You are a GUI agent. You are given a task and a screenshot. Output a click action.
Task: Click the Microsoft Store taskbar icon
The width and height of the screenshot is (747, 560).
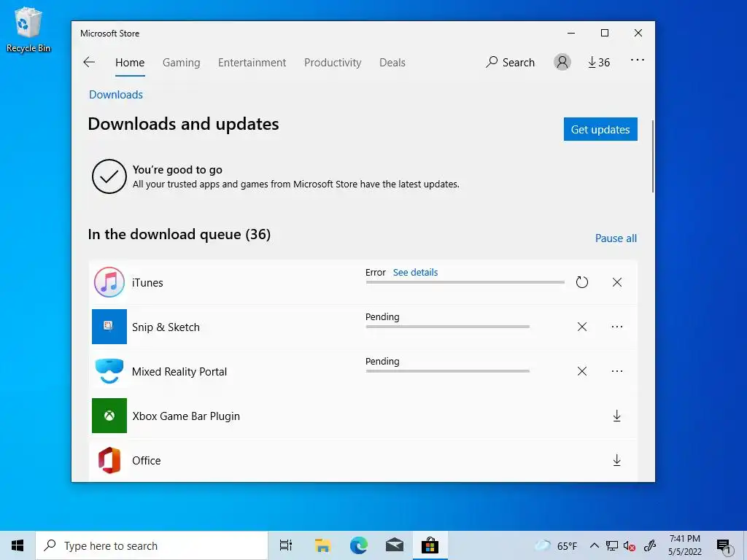(x=430, y=545)
